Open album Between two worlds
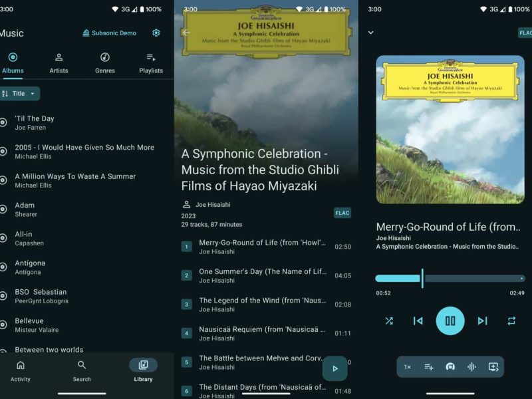The image size is (532, 399). (x=87, y=350)
